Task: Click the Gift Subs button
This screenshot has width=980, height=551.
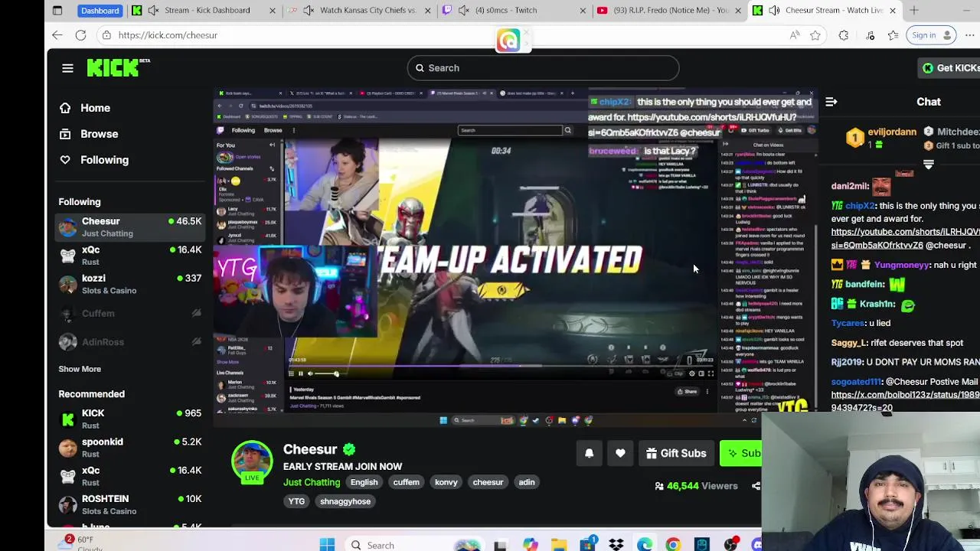Action: click(x=676, y=453)
